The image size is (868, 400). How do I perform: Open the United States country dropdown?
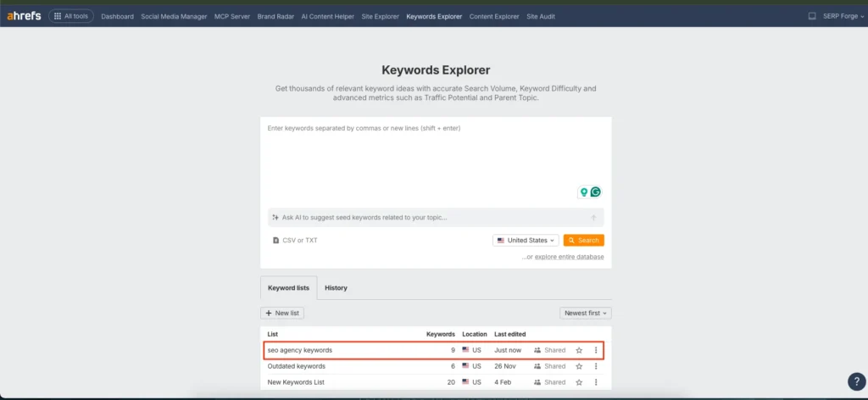526,241
